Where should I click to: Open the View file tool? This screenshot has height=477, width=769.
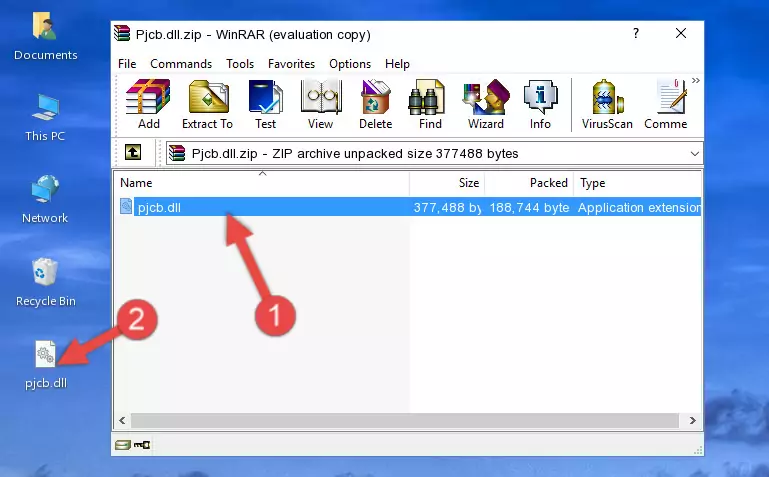(321, 104)
